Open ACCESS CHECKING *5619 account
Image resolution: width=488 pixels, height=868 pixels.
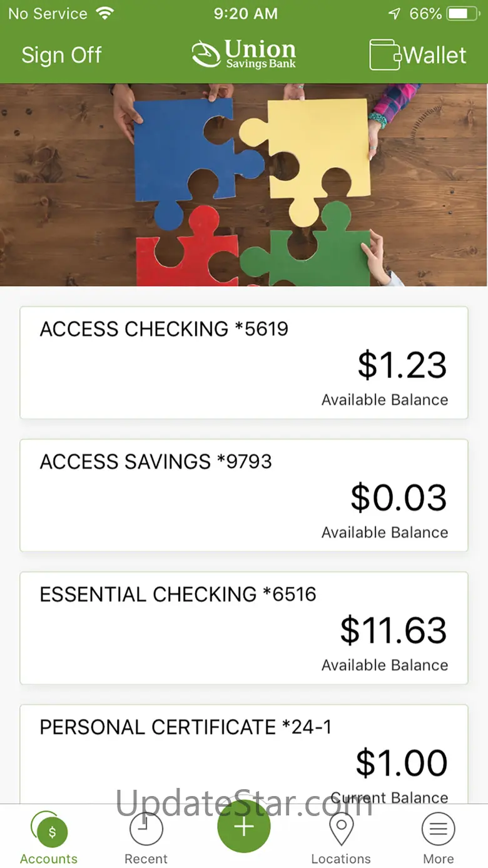[x=244, y=363]
